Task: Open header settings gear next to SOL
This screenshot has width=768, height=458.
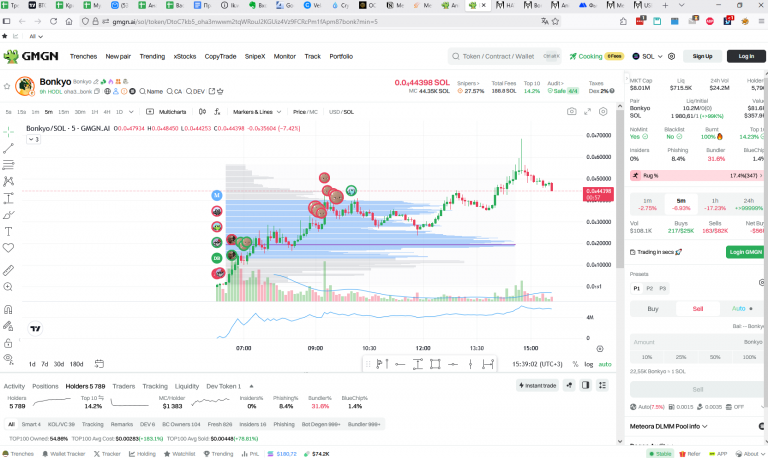Action: pos(672,56)
